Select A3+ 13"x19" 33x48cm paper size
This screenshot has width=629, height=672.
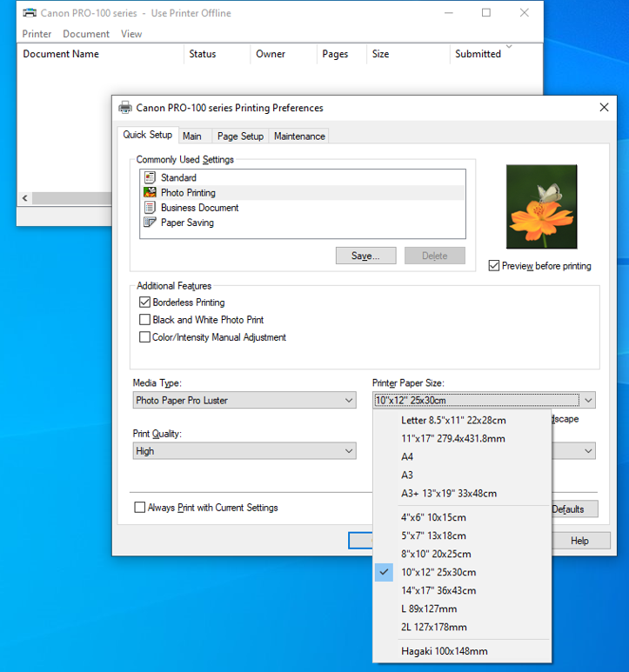[462, 493]
